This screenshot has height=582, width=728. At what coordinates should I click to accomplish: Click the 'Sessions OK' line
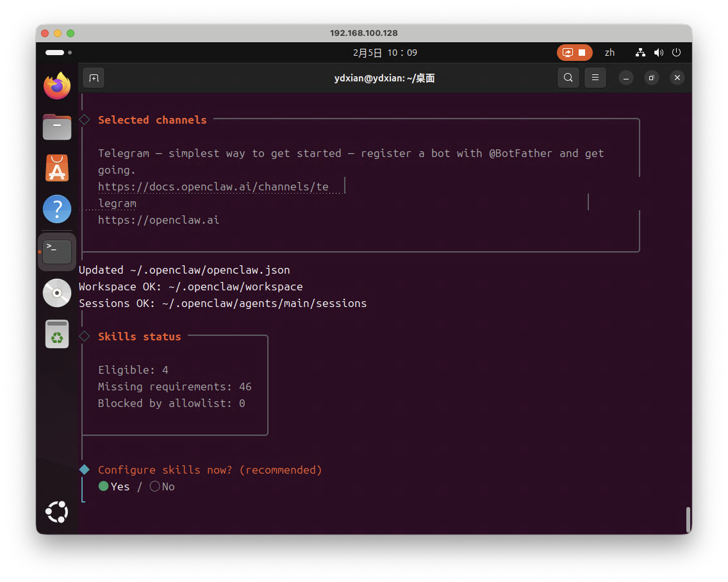coord(223,303)
